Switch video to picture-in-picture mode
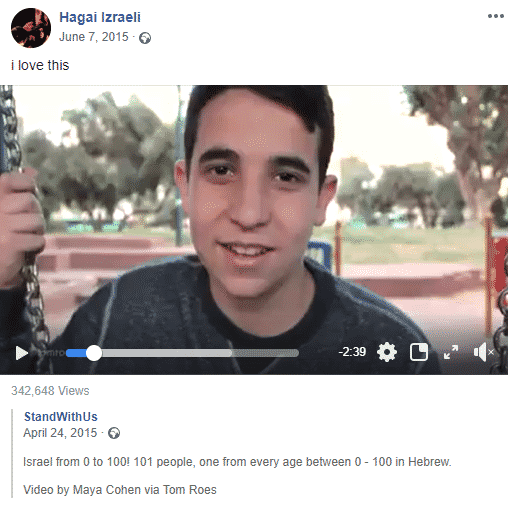 click(x=419, y=352)
